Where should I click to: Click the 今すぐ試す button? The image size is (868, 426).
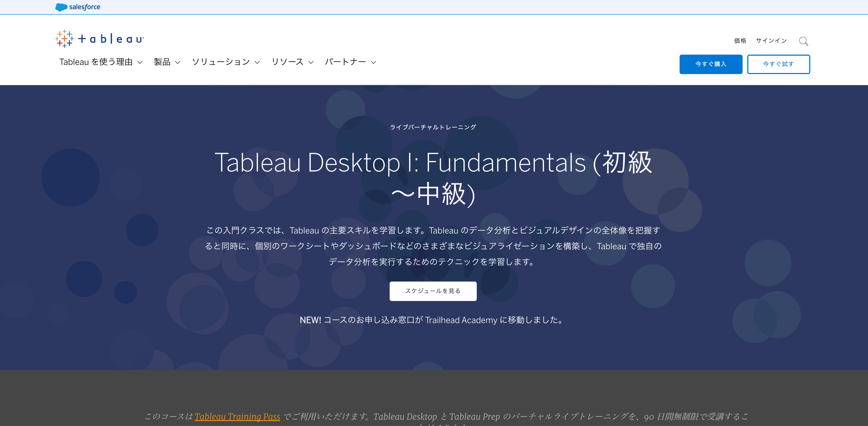[778, 64]
